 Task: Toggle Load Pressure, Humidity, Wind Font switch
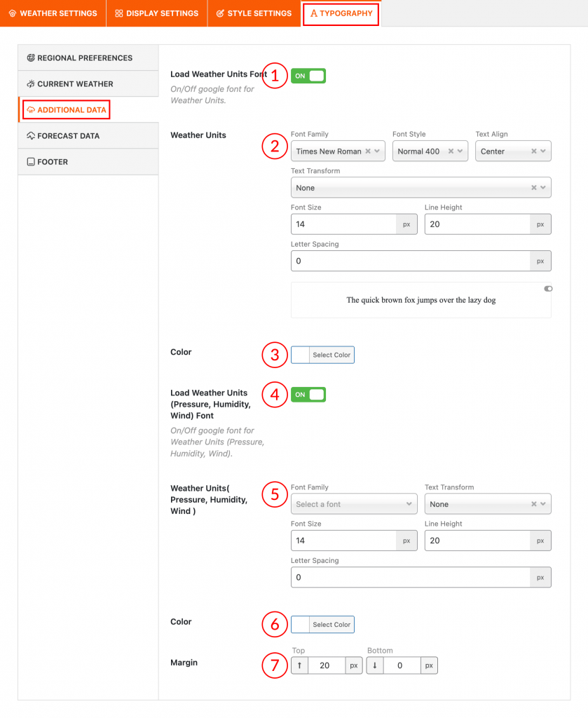(308, 395)
